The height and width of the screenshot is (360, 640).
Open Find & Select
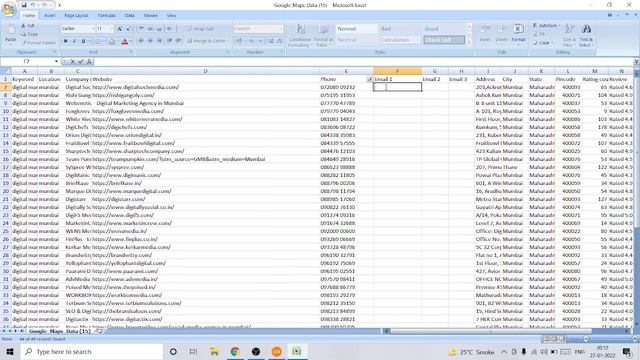586,35
